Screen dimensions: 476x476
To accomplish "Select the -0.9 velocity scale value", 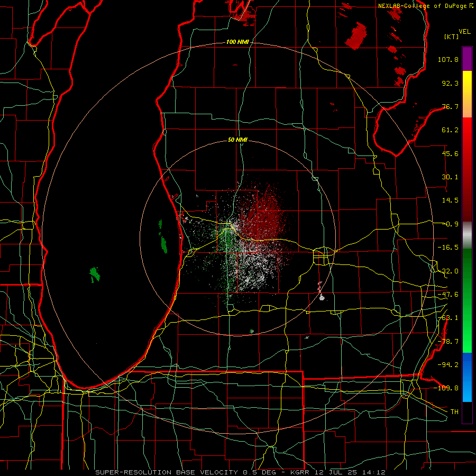I will (450, 224).
